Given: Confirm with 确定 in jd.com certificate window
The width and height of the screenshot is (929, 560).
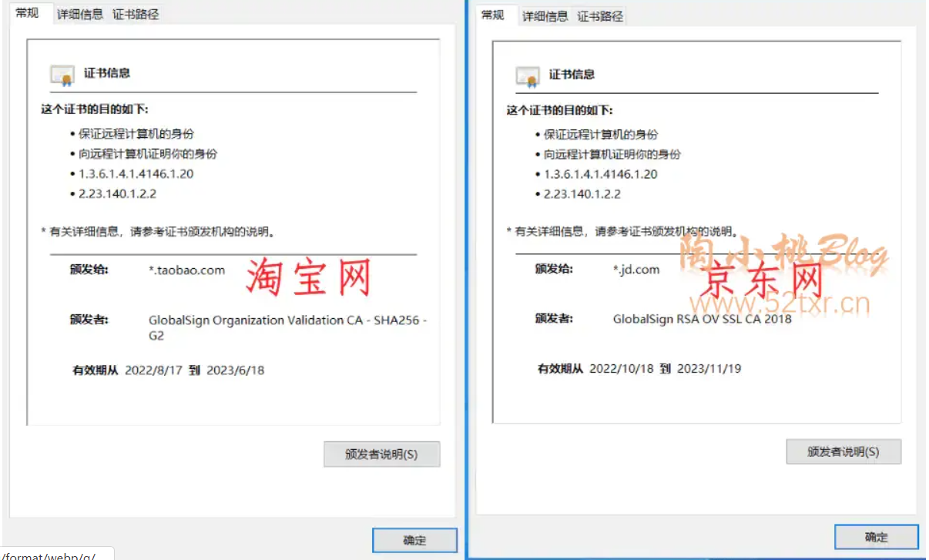Looking at the screenshot, I should point(876,537).
